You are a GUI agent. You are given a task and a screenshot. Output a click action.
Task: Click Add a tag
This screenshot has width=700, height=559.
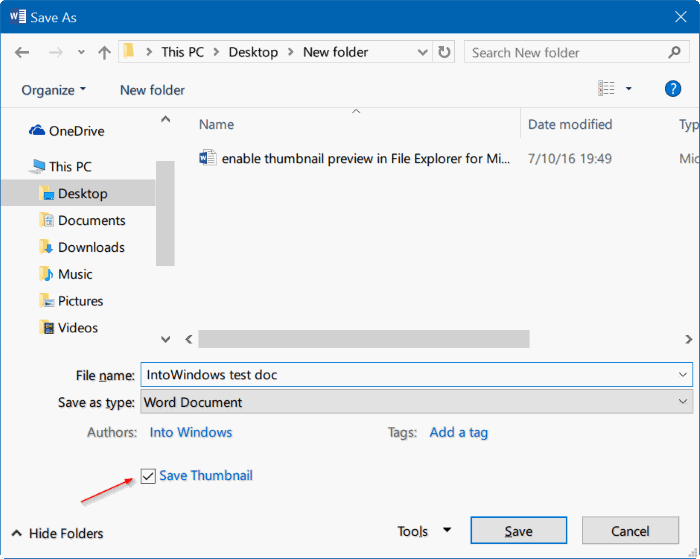tap(458, 433)
